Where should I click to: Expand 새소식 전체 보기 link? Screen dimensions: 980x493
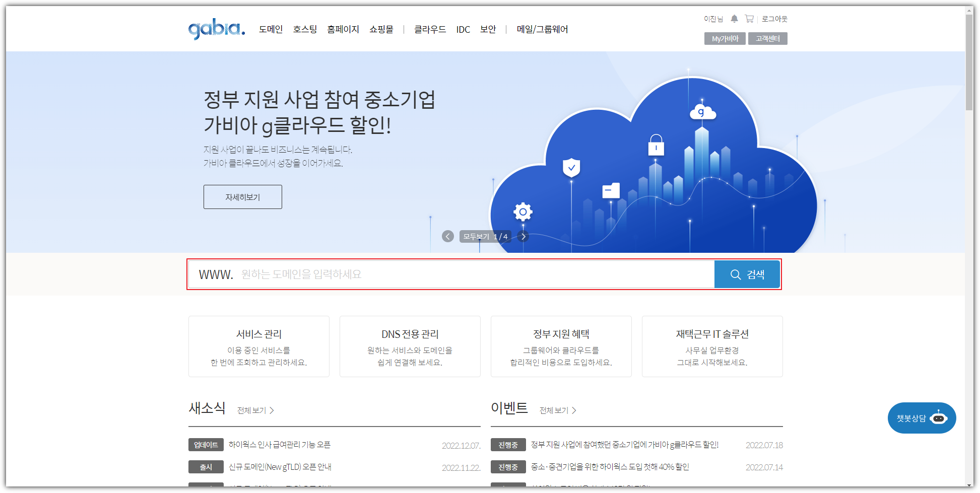pyautogui.click(x=255, y=410)
